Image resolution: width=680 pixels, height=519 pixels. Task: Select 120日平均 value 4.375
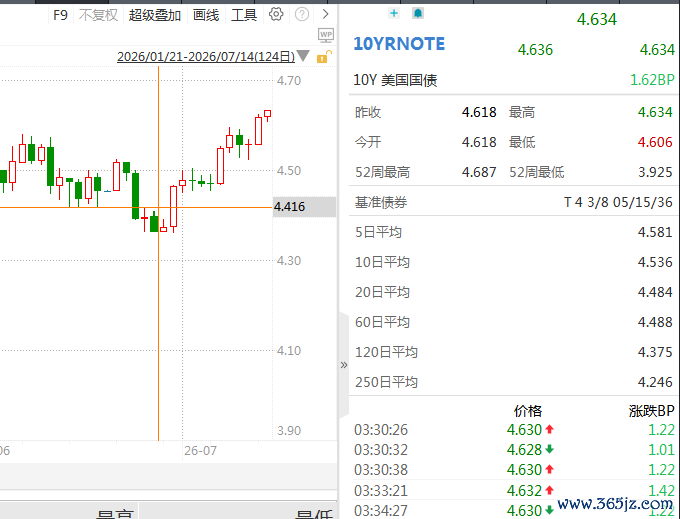click(655, 352)
